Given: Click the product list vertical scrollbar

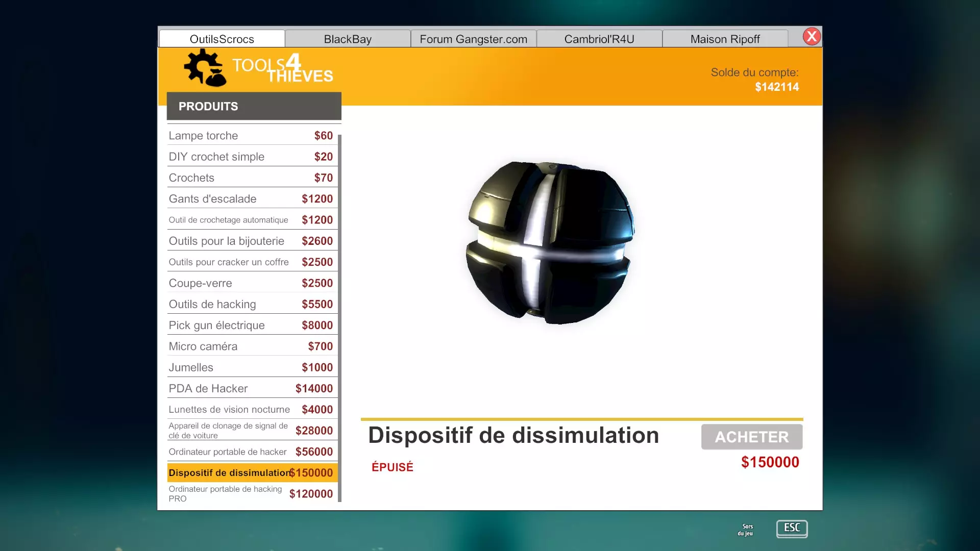Looking at the screenshot, I should 339,316.
